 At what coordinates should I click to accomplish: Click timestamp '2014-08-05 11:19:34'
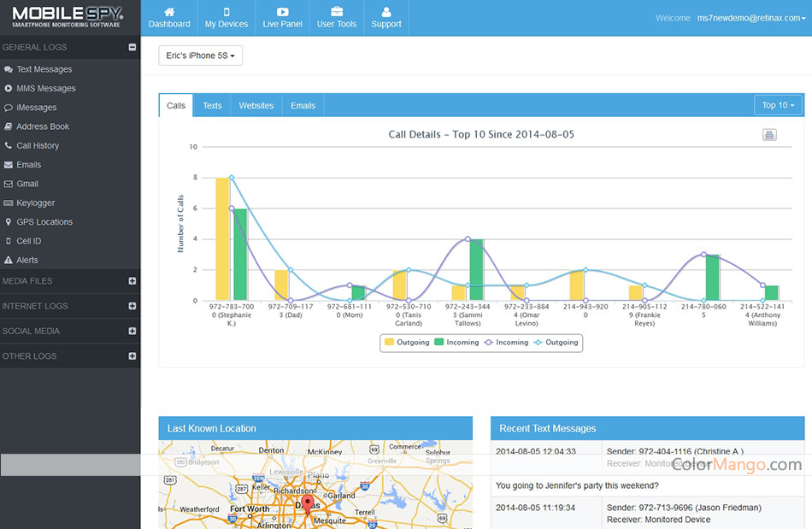(535, 508)
